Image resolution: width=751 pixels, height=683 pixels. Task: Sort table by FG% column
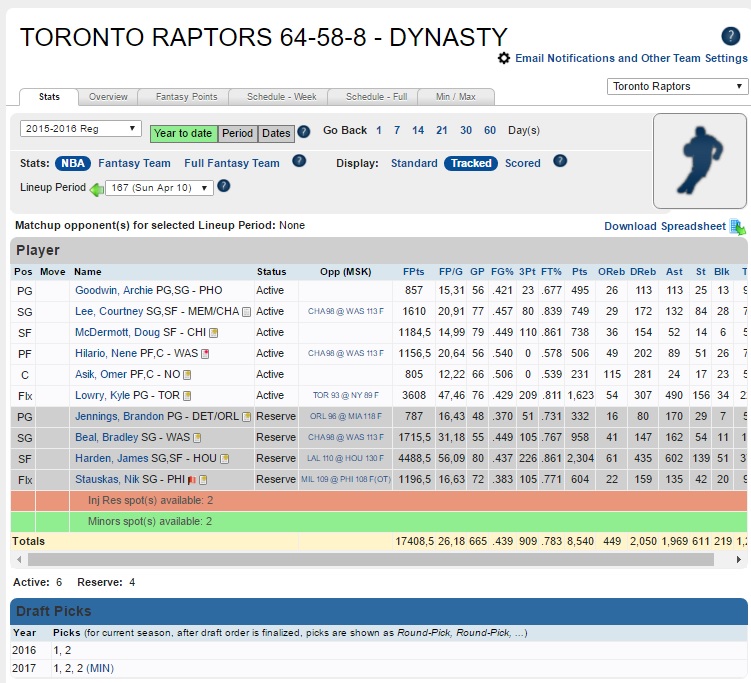(502, 272)
